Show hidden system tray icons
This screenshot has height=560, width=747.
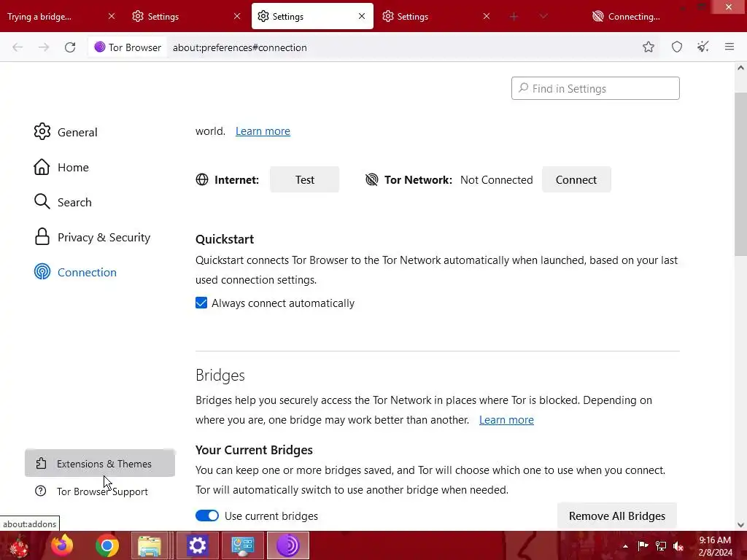[625, 546]
